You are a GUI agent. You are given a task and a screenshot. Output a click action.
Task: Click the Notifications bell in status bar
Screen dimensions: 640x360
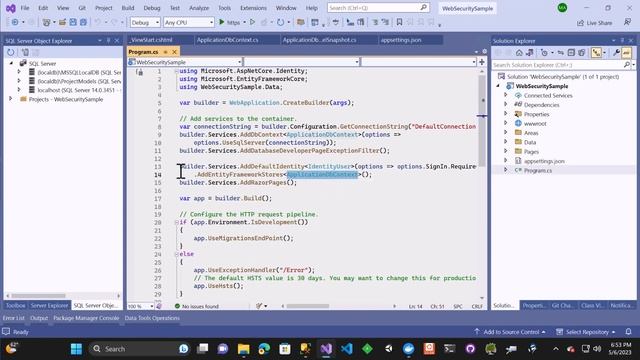(629, 332)
